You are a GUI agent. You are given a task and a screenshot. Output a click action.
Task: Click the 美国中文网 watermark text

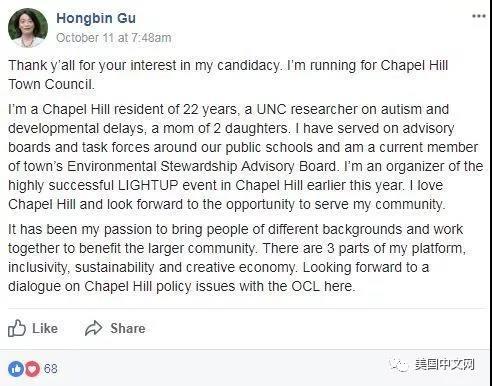445,365
